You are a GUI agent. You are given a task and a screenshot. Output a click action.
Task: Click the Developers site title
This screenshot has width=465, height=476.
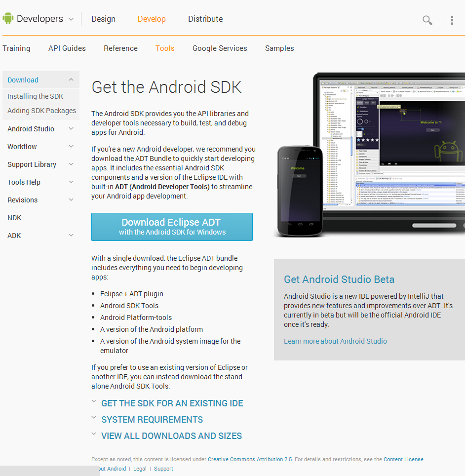point(40,19)
